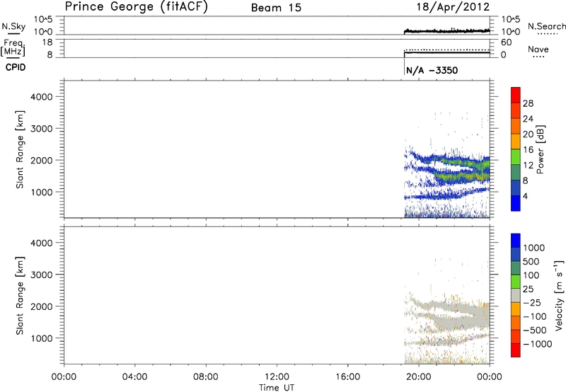Click the 'N/A -3350' CPID marker text
The width and height of the screenshot is (566, 392).
click(x=432, y=70)
